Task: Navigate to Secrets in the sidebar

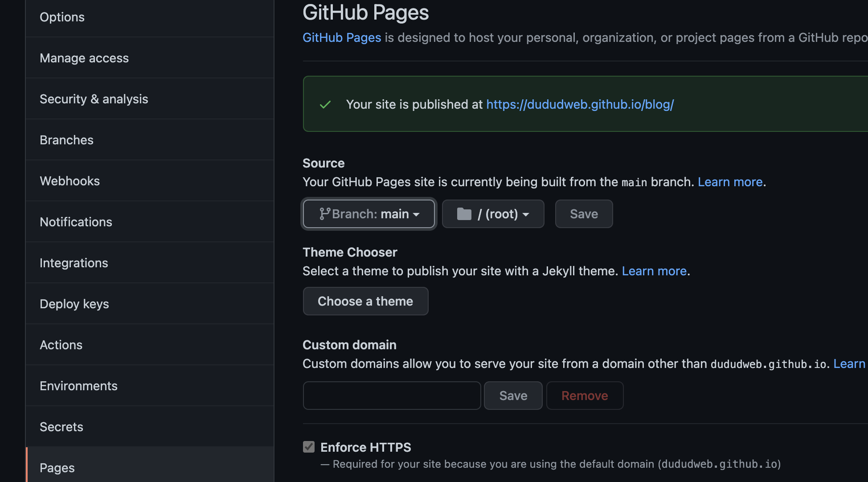Action: pos(61,427)
